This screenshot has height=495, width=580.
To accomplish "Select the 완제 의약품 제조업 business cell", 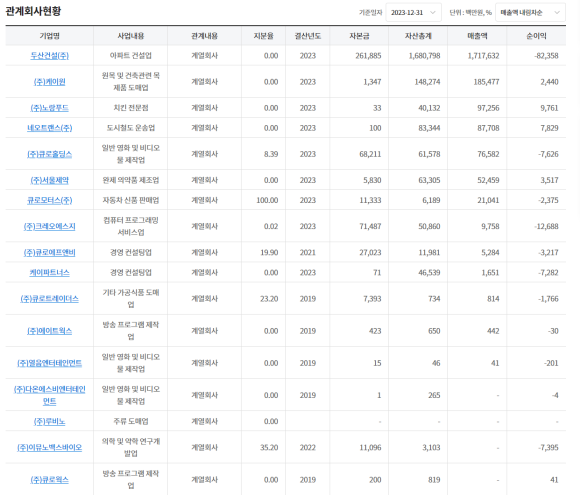I will [131, 180].
